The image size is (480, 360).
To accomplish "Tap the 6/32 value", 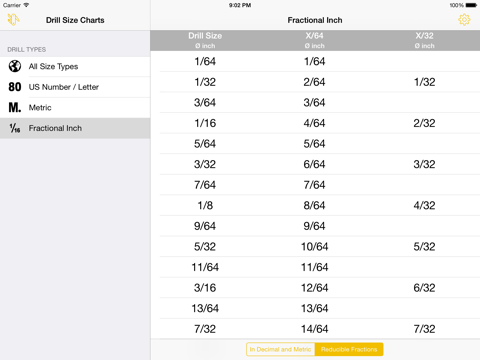I will tap(424, 288).
